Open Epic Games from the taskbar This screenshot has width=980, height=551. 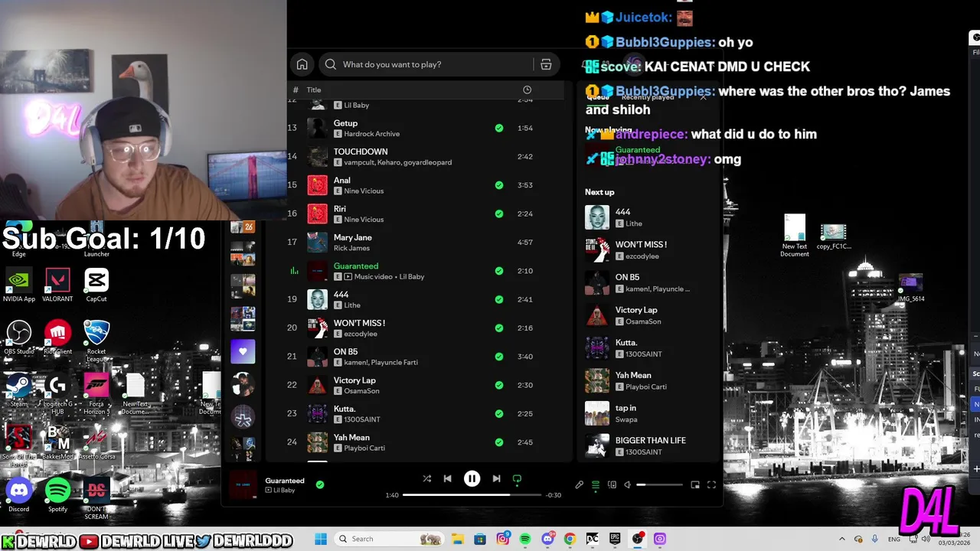(x=615, y=539)
